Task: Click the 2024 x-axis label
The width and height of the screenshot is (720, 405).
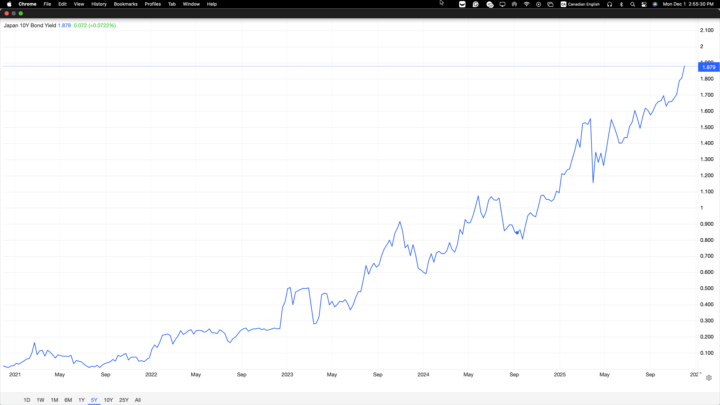Action: 423,375
